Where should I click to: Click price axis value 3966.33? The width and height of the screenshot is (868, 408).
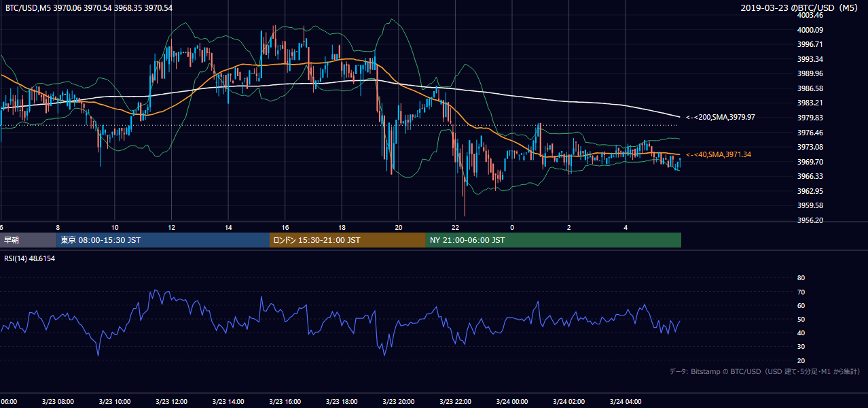tap(810, 176)
